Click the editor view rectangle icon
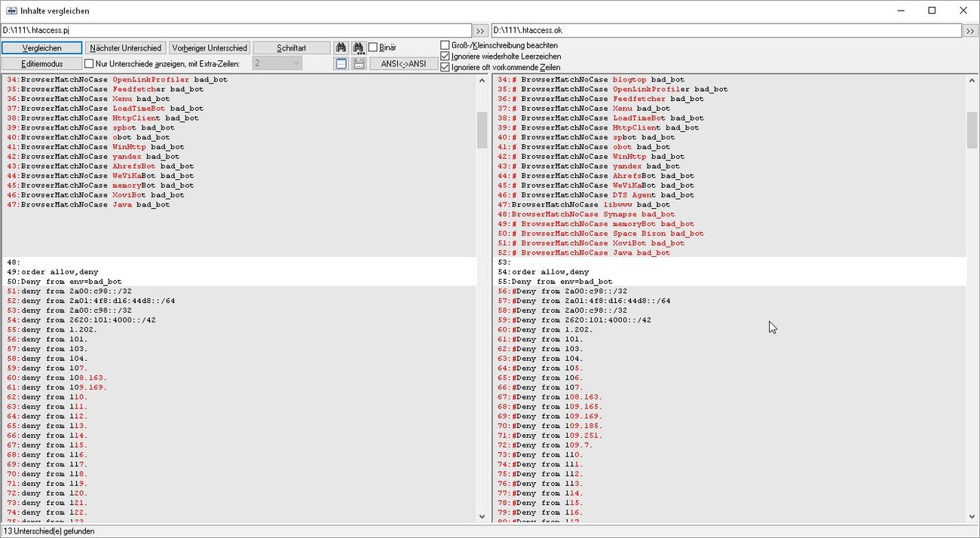This screenshot has height=538, width=980. [x=341, y=63]
